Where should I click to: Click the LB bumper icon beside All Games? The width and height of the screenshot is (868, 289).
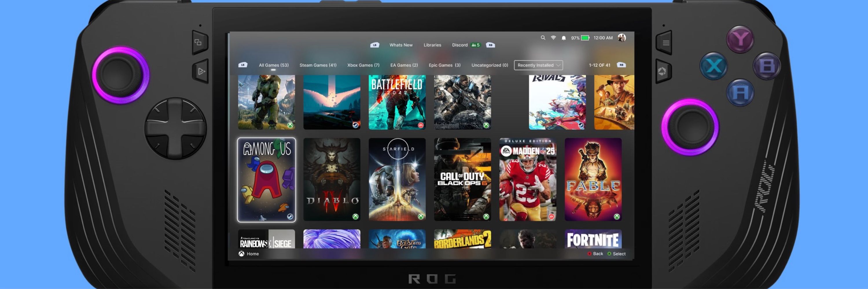[x=243, y=65]
